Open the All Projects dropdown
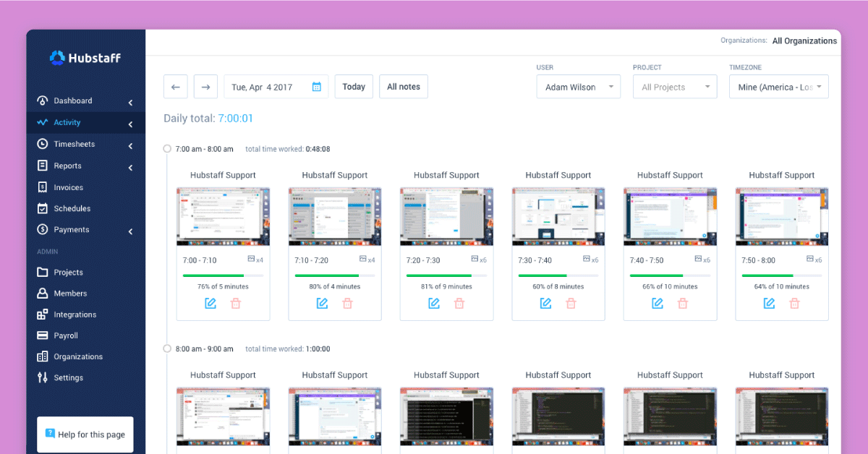 pos(675,87)
